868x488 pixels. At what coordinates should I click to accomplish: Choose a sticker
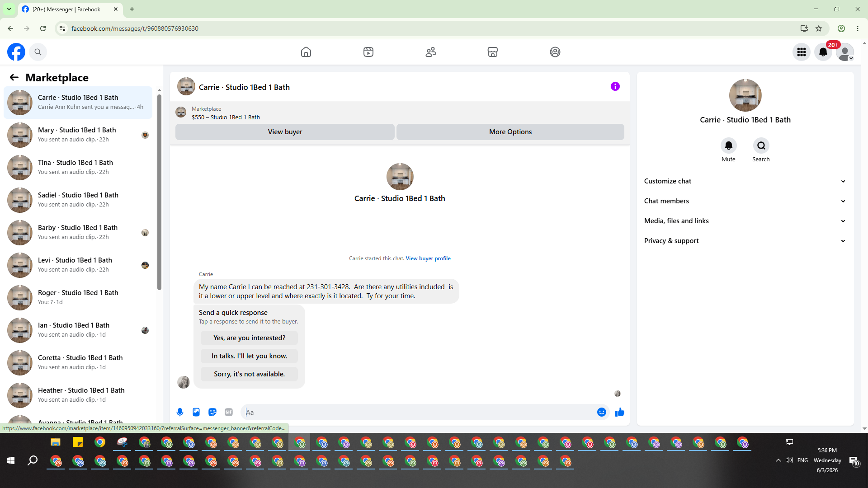click(x=212, y=412)
